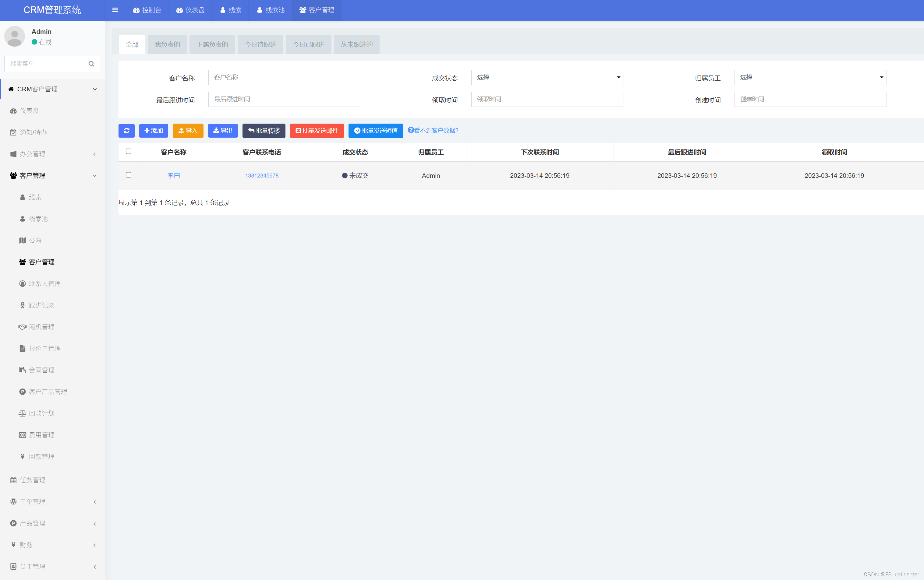
Task: Focus the 最后跟进时间 filter input
Action: (x=284, y=99)
